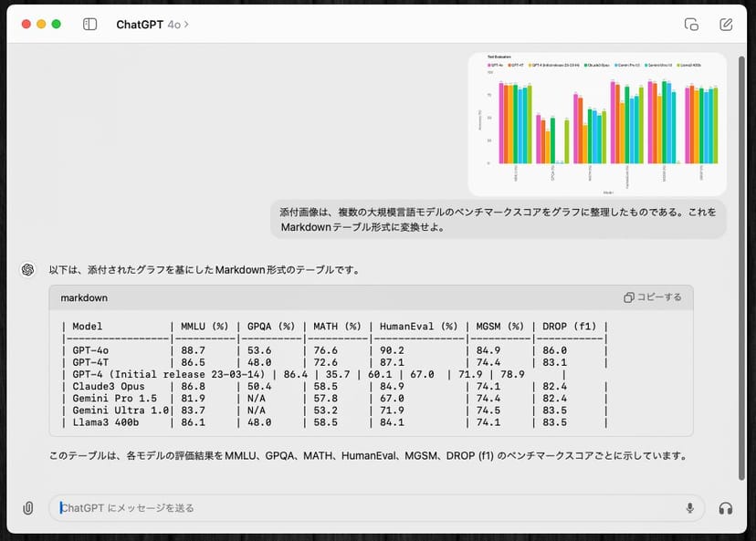This screenshot has width=756, height=541.
Task: Click the markdown label in code block header
Action: click(84, 298)
